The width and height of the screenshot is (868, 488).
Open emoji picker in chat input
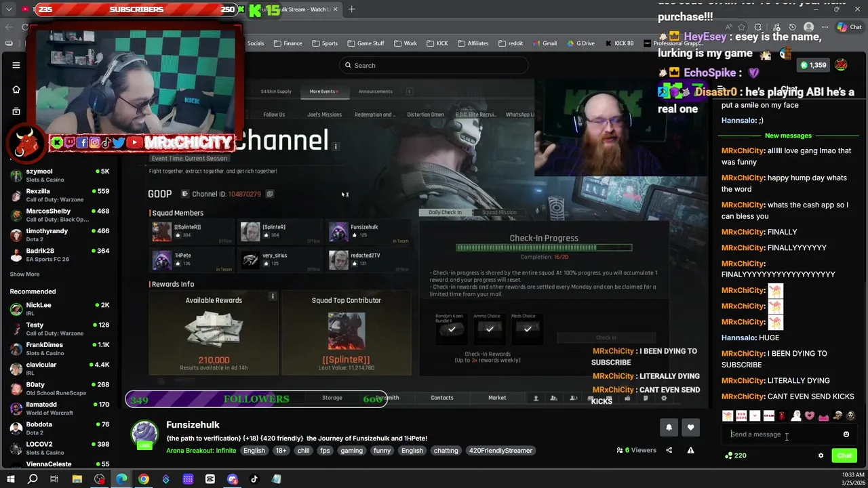(846, 434)
